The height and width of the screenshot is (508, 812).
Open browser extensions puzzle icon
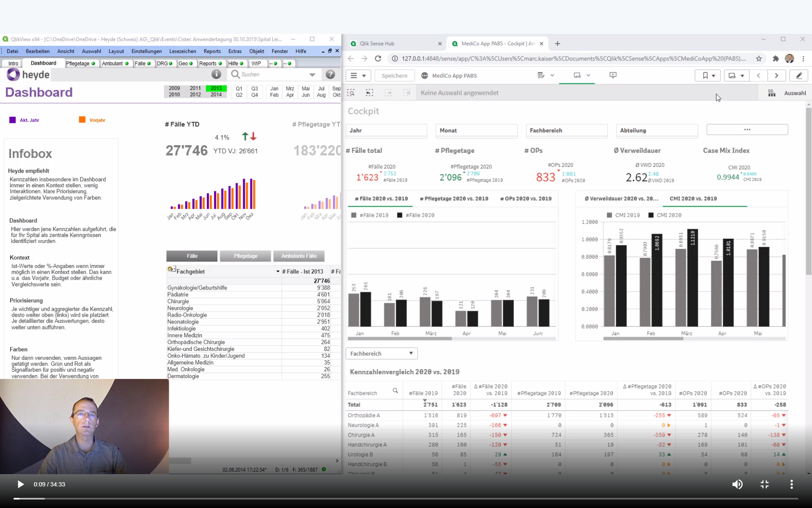(776, 59)
